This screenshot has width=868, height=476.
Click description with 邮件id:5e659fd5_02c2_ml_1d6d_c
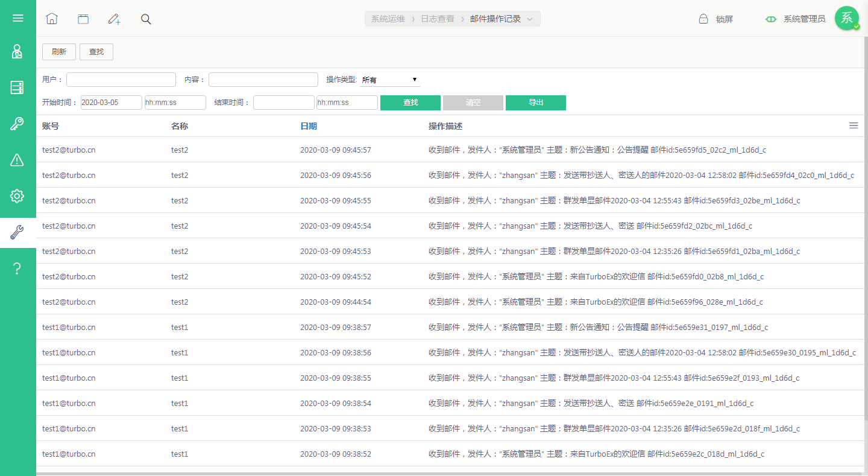(597, 150)
